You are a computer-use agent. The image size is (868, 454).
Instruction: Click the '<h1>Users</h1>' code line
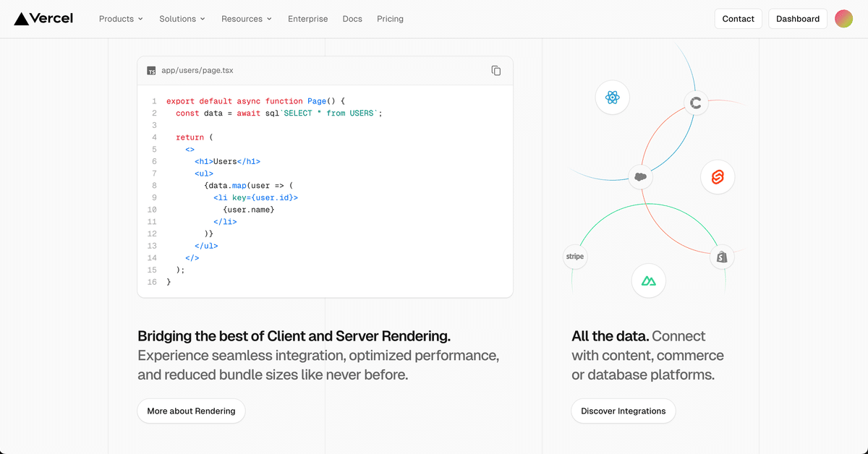227,161
